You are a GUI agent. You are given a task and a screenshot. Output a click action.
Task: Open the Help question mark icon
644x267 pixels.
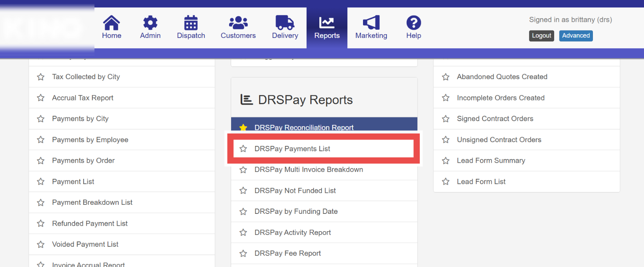[x=414, y=23]
